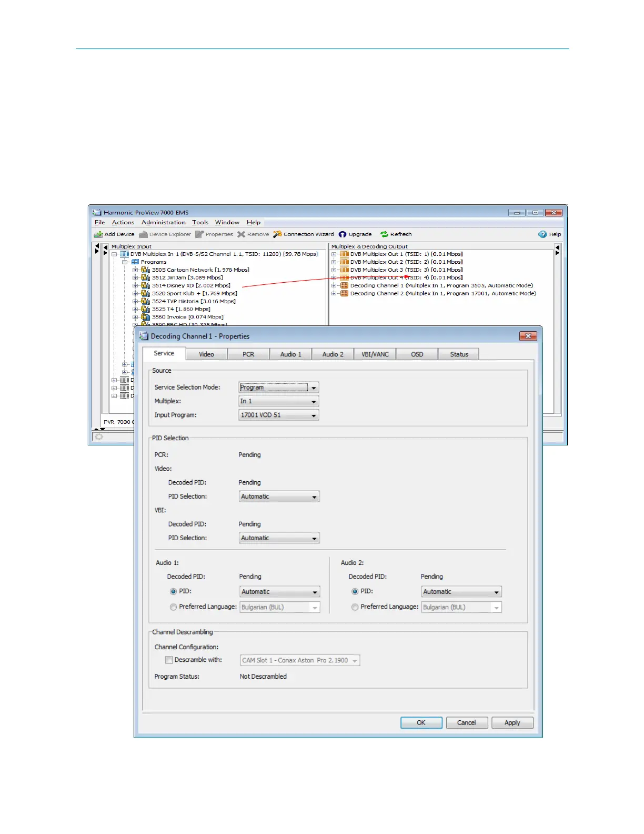Open Audio 1 PID Automatic dropdown
The width and height of the screenshot is (644, 834).
click(x=280, y=592)
